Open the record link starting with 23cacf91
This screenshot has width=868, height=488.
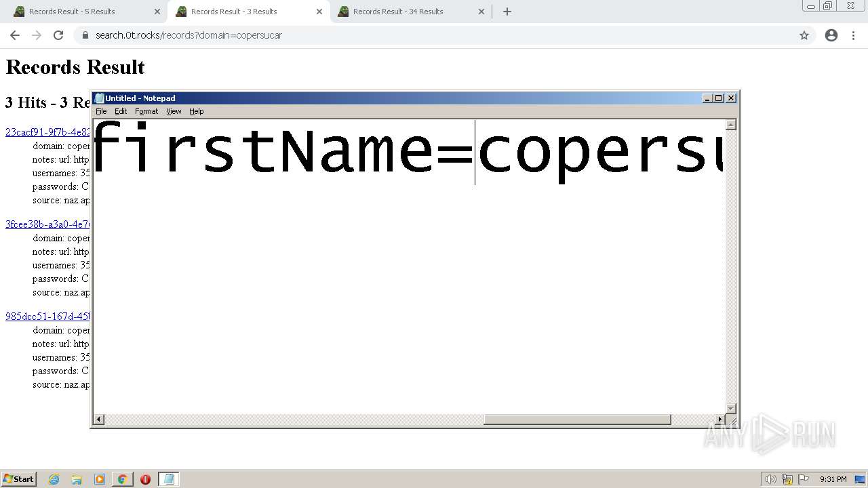(47, 132)
